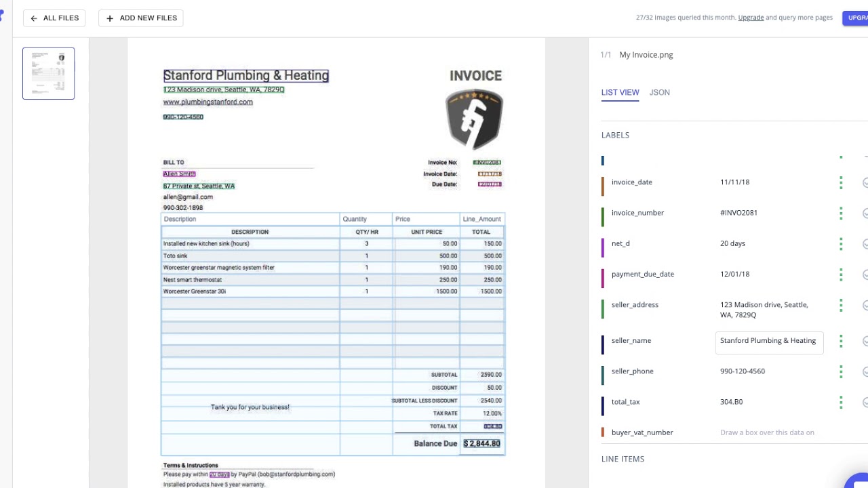The image size is (868, 488).
Task: Click www.plumbingstanford.com on the invoice
Action: pyautogui.click(x=208, y=102)
